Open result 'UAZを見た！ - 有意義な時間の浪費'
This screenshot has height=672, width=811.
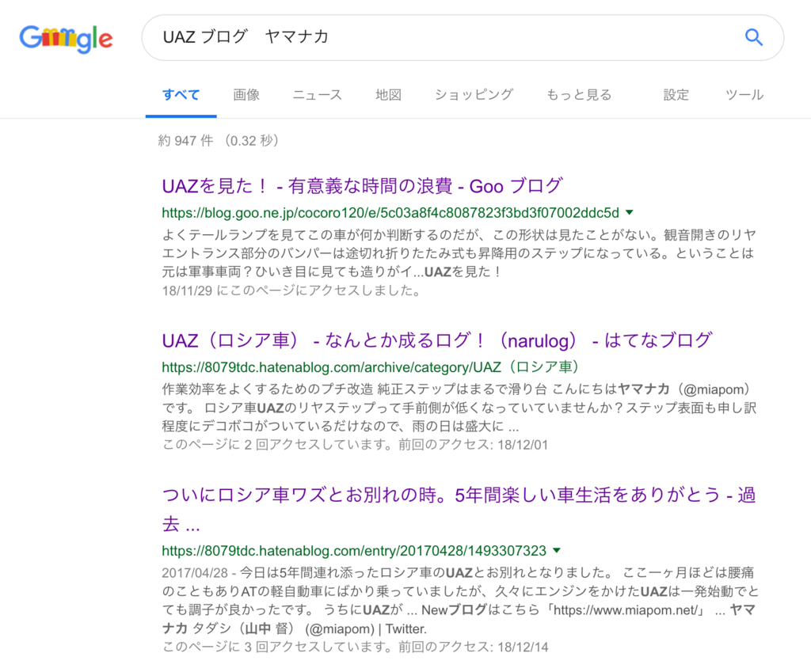[362, 185]
